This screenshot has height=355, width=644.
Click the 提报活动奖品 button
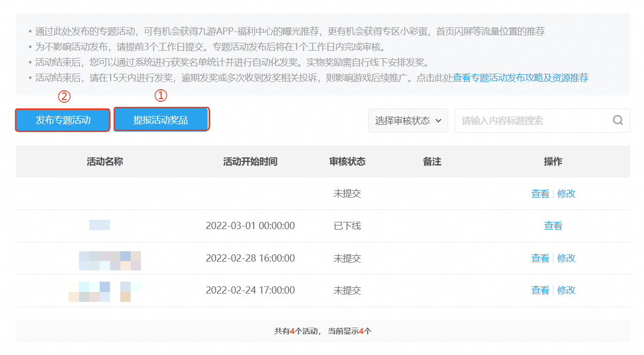pyautogui.click(x=161, y=120)
